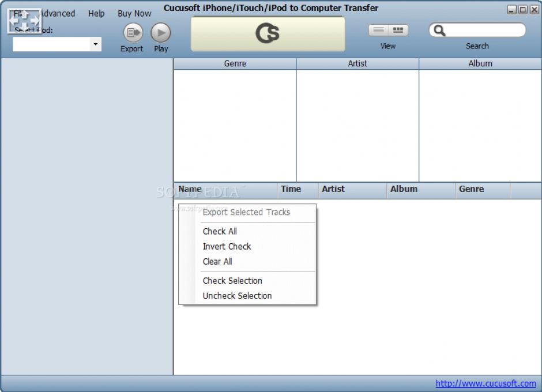This screenshot has height=392, width=542.
Task: Choose Export Selected Tracks from context menu
Action: 247,212
